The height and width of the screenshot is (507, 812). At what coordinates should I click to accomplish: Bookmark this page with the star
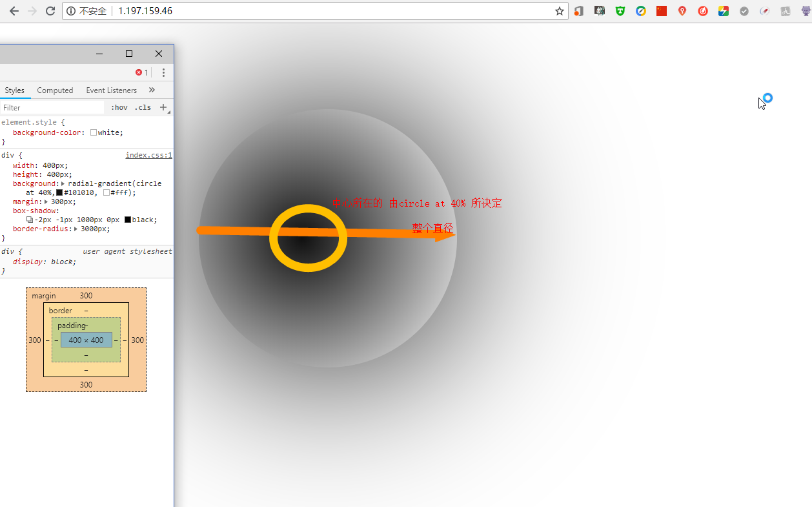pyautogui.click(x=560, y=11)
